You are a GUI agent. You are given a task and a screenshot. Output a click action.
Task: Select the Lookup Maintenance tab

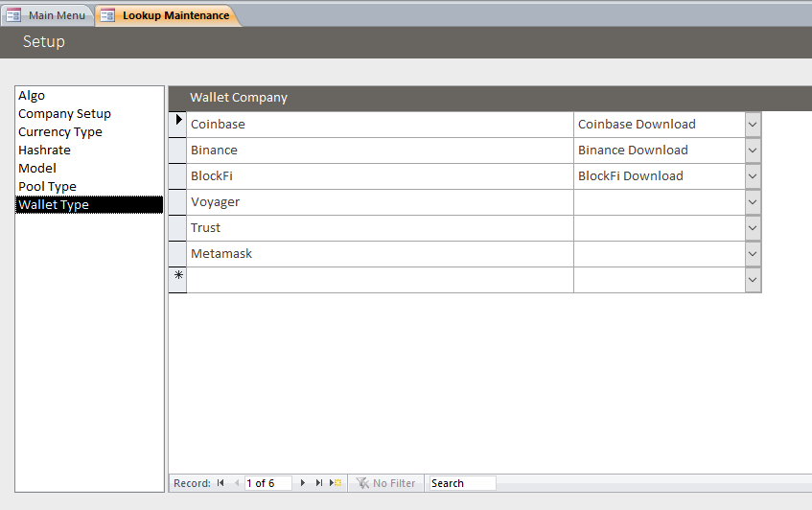click(169, 15)
